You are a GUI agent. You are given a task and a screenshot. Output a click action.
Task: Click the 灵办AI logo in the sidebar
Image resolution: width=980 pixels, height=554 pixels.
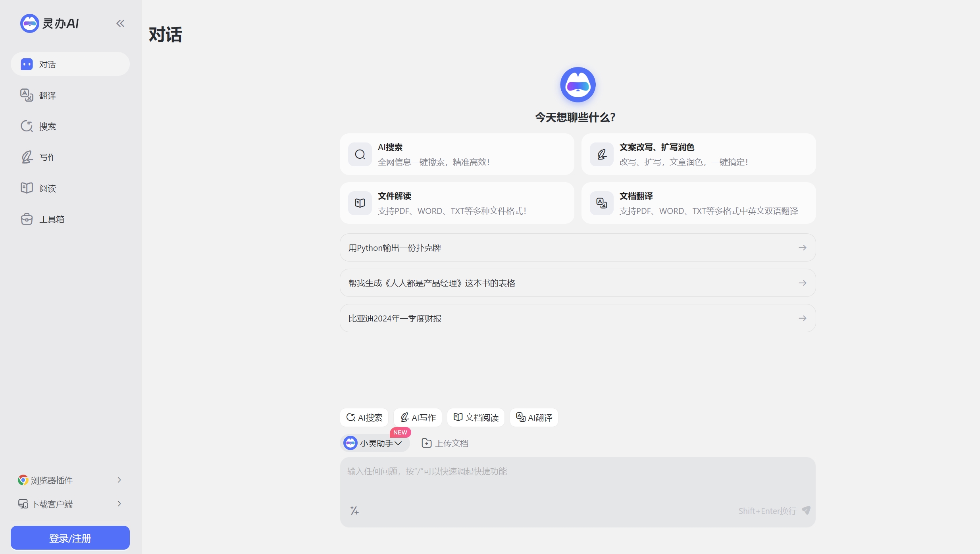point(50,23)
